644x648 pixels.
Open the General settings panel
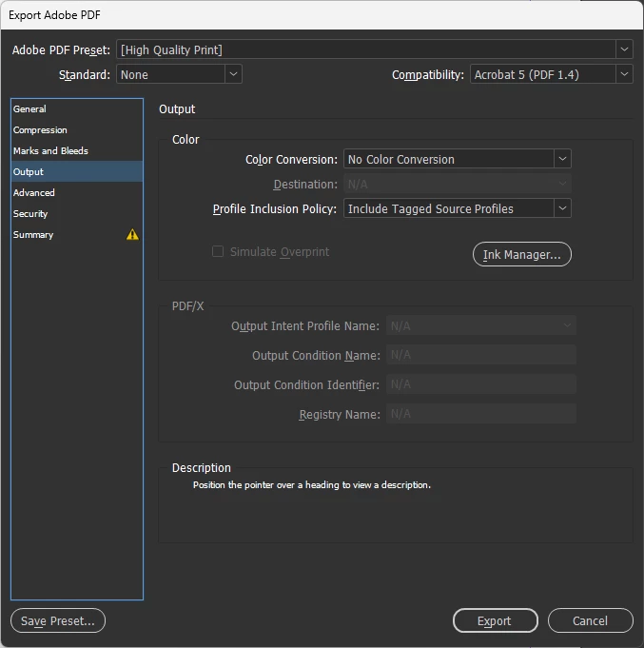77,109
